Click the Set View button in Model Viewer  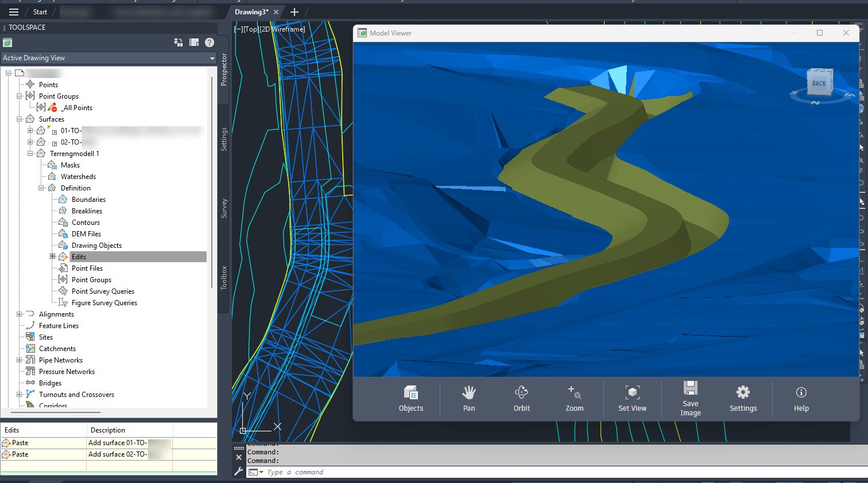(x=632, y=398)
